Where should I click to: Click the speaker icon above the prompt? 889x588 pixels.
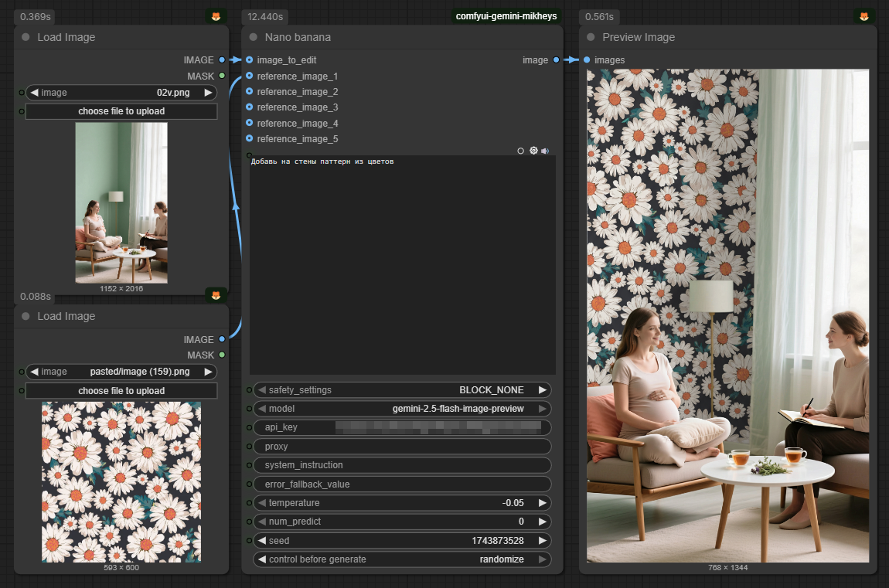(x=545, y=151)
